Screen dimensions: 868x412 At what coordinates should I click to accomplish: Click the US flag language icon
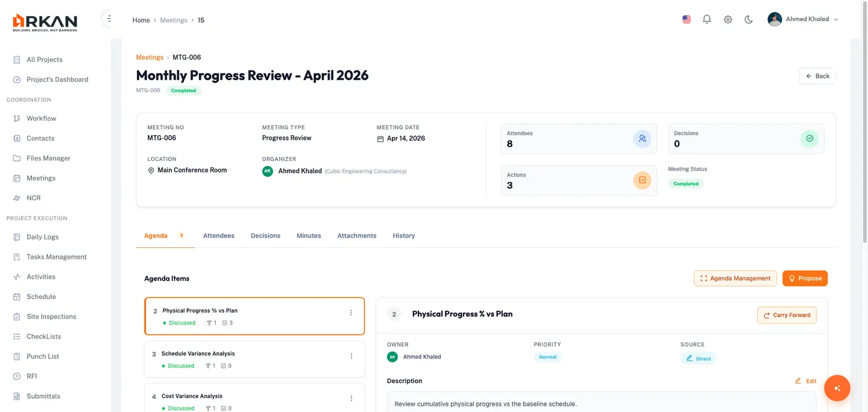687,19
